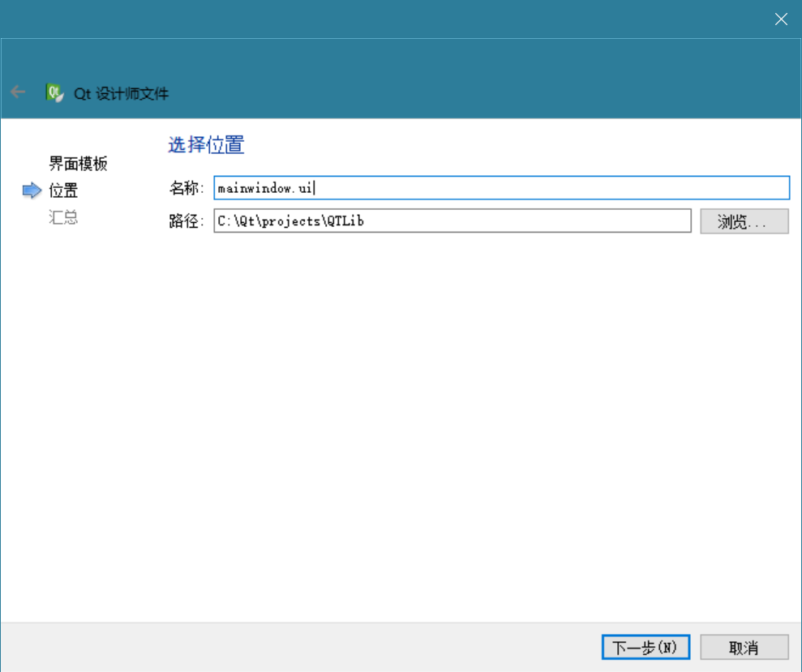This screenshot has width=802, height=672.
Task: Click the Qt 设计师文件 title text
Action: click(x=122, y=93)
